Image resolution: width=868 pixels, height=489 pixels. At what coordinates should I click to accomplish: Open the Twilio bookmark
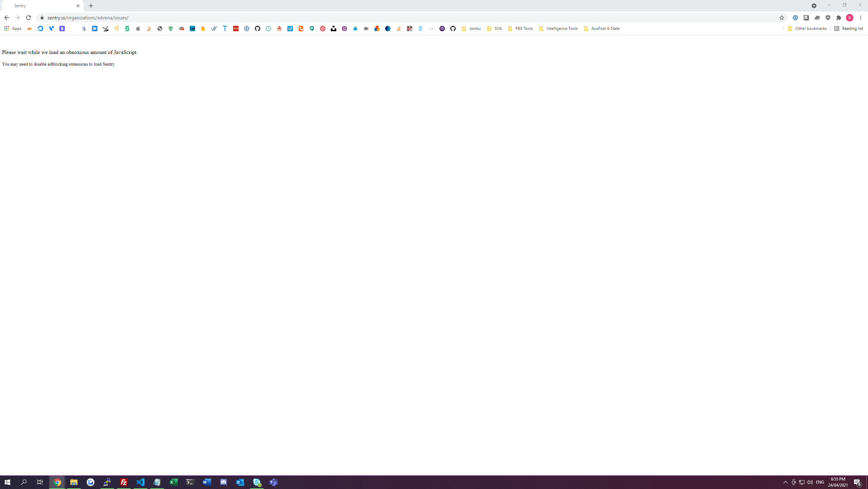click(322, 29)
